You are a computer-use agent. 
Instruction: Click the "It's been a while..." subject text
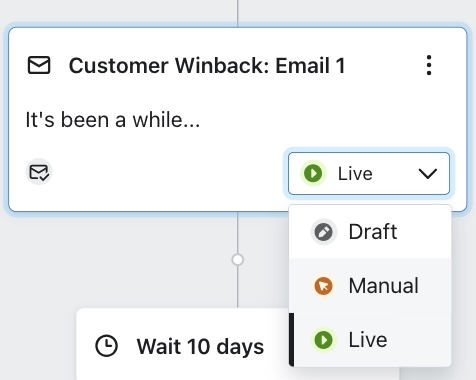(113, 120)
